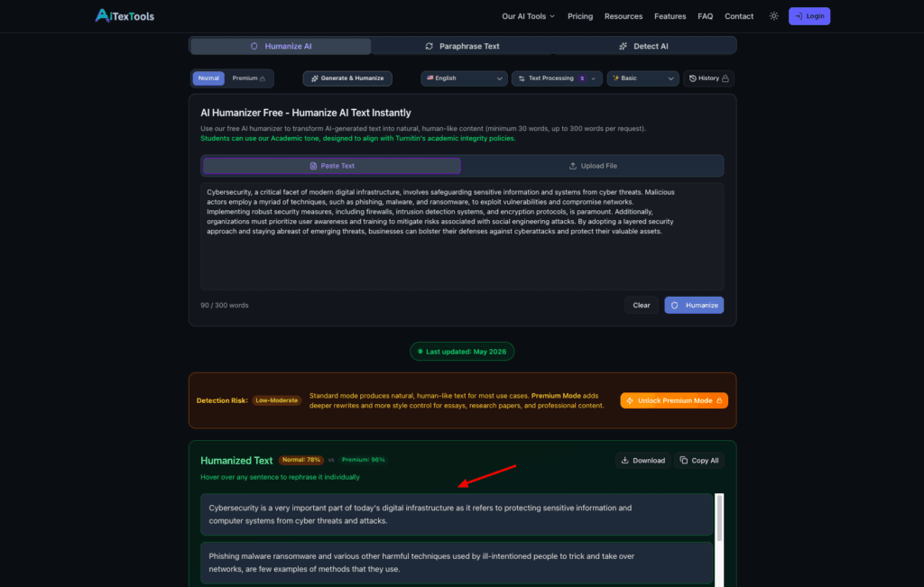Open the Pricing page
The image size is (924, 587).
point(580,16)
